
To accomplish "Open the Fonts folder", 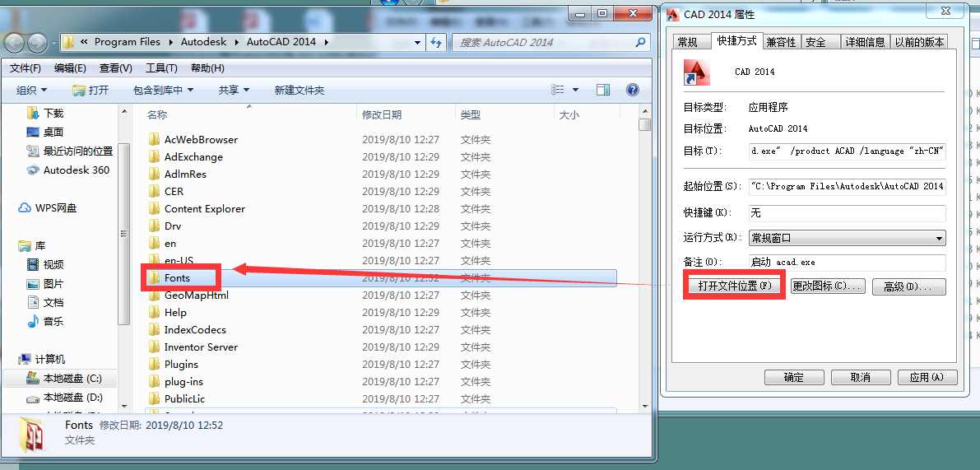I will [177, 278].
